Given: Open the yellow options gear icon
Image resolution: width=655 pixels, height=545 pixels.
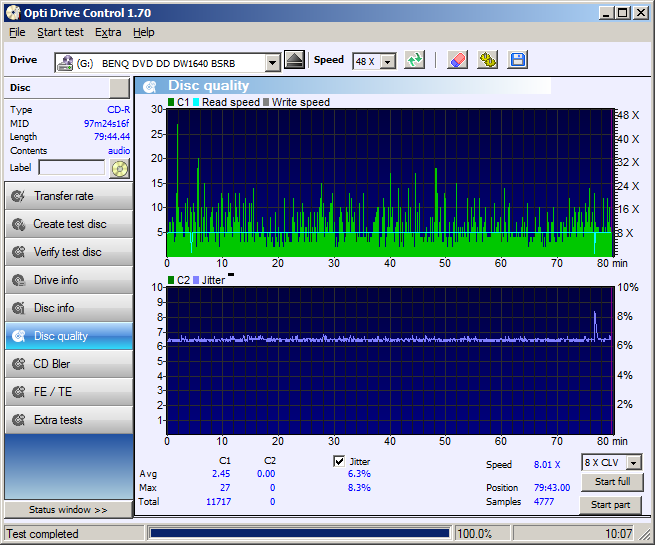Looking at the screenshot, I should click(487, 60).
